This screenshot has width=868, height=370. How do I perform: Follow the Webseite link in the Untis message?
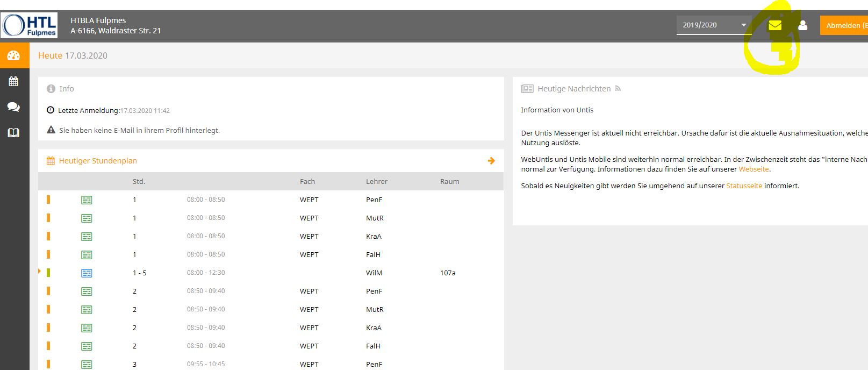[754, 169]
